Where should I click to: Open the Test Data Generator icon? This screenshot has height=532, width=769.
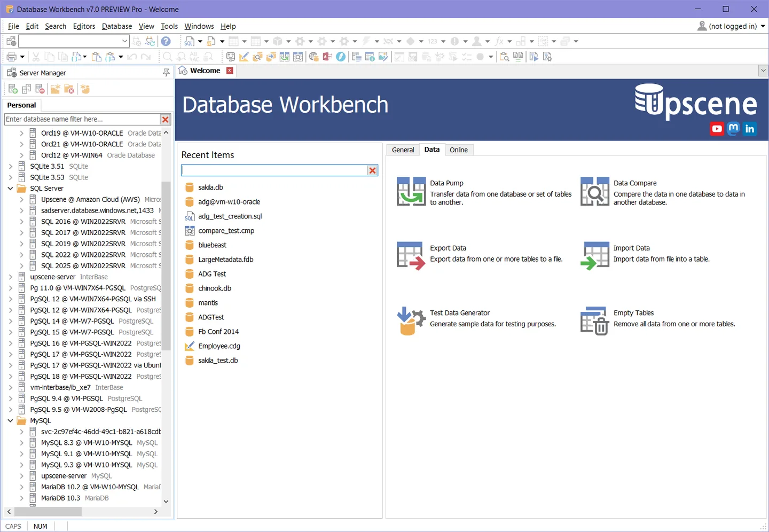coord(411,320)
